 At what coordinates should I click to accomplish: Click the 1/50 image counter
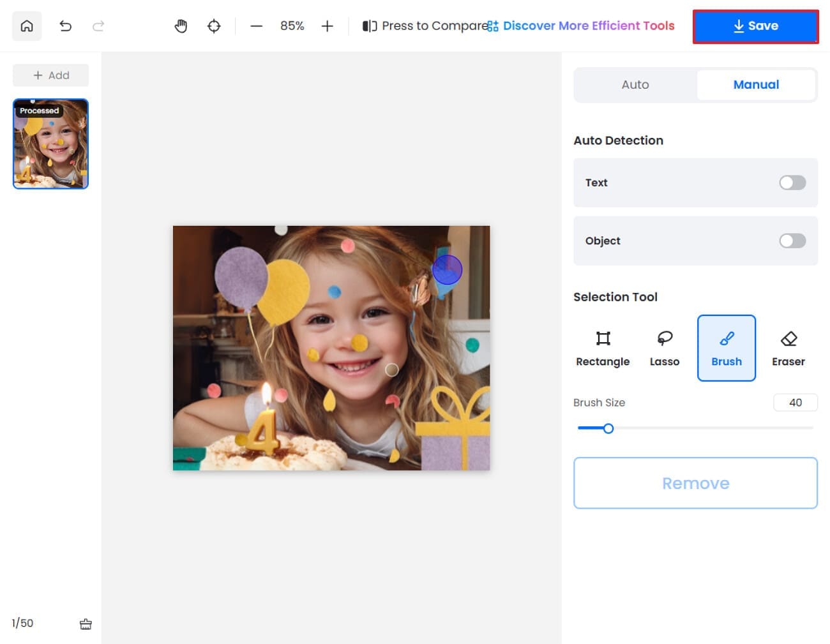22,623
